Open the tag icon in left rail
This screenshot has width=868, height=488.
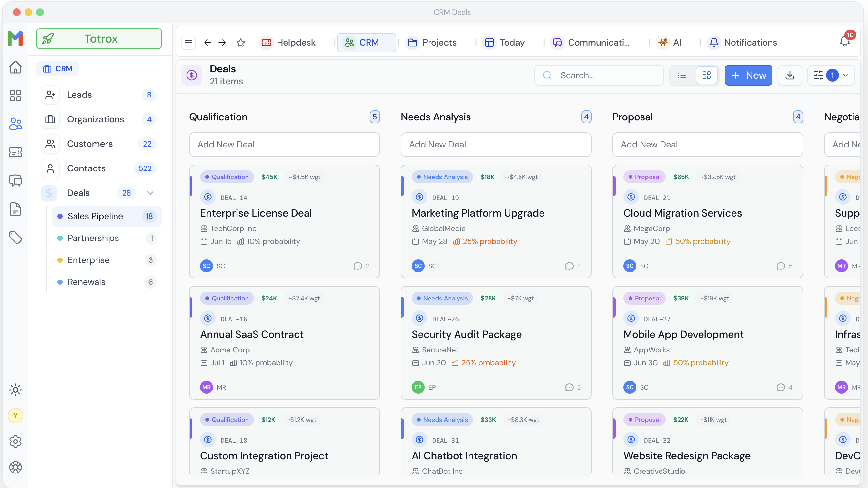point(15,238)
